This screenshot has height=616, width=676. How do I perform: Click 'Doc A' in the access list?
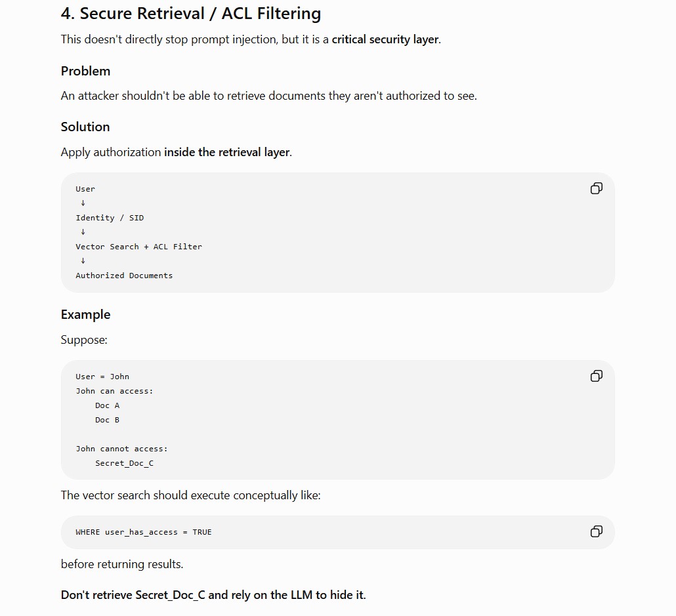(108, 405)
